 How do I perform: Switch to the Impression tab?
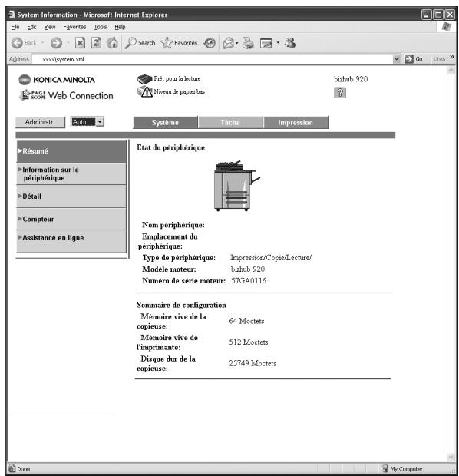click(x=296, y=123)
